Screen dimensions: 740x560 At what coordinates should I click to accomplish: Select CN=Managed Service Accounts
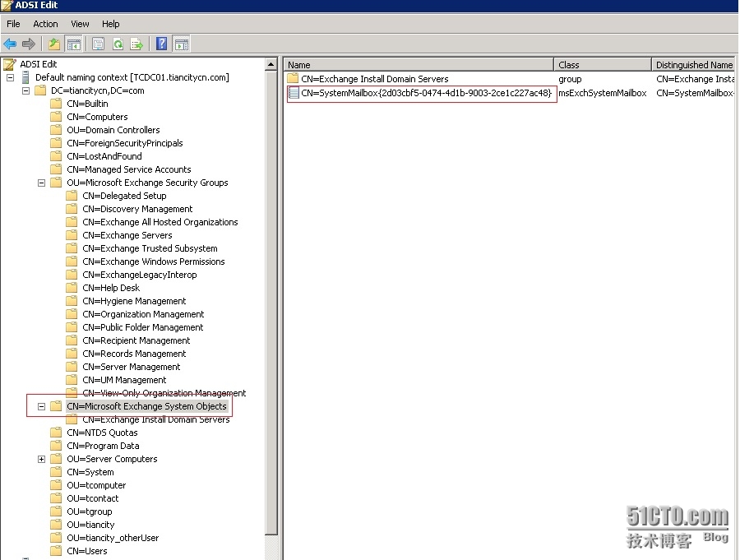(x=129, y=169)
